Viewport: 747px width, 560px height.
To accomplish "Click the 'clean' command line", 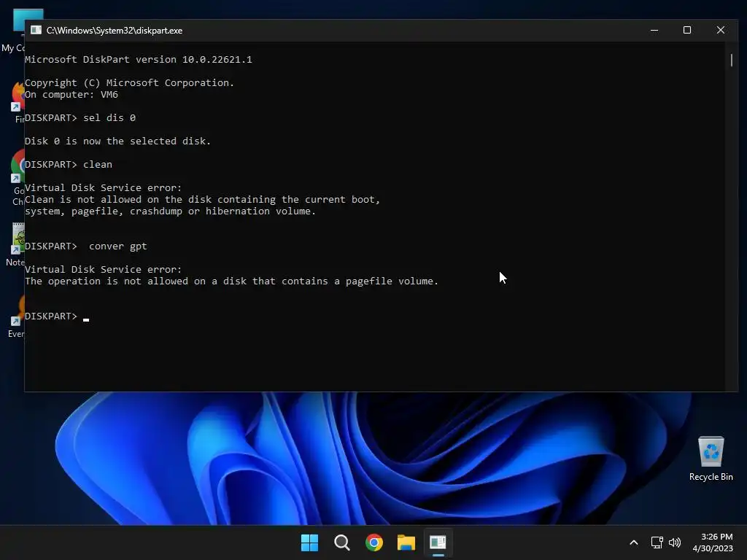I will [x=69, y=164].
